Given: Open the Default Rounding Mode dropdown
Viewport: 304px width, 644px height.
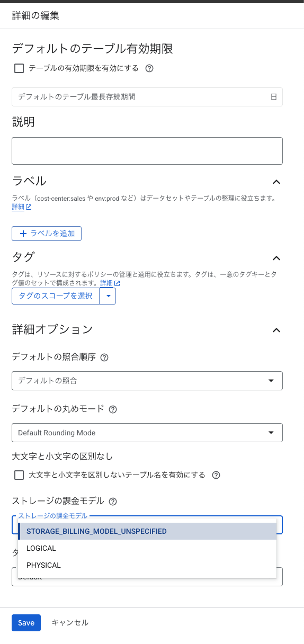Looking at the screenshot, I should click(x=147, y=433).
